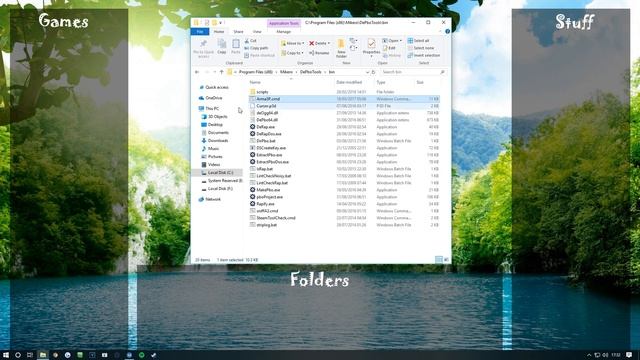This screenshot has height=360, width=640.
Task: Click Edit in the Open group
Action: tap(389, 48)
